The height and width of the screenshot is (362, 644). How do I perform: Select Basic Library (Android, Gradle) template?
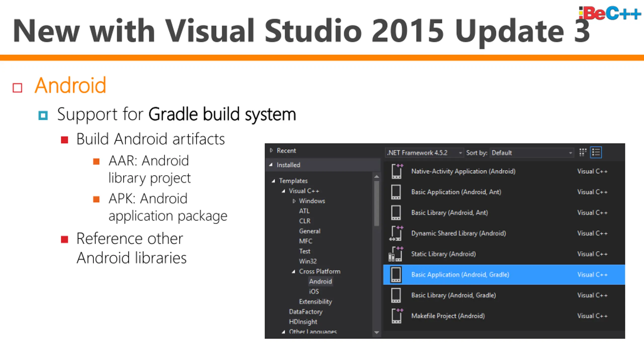(x=504, y=295)
